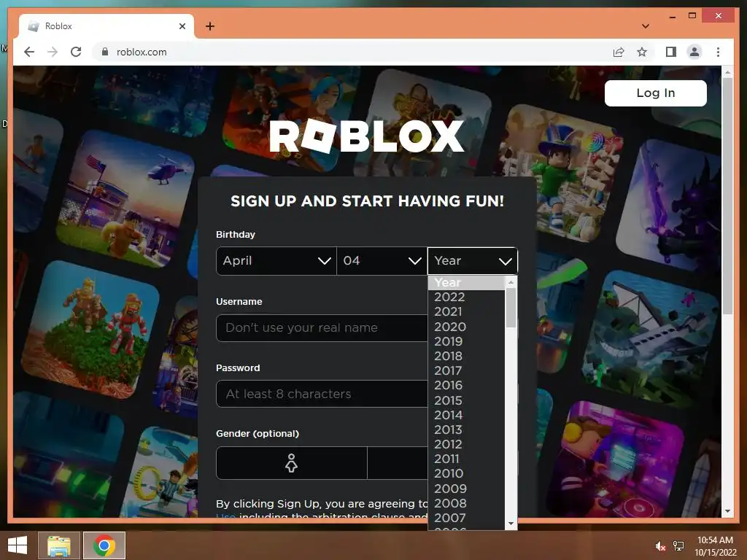Click the page scroll-down arrow
The image size is (747, 560).
click(x=727, y=511)
